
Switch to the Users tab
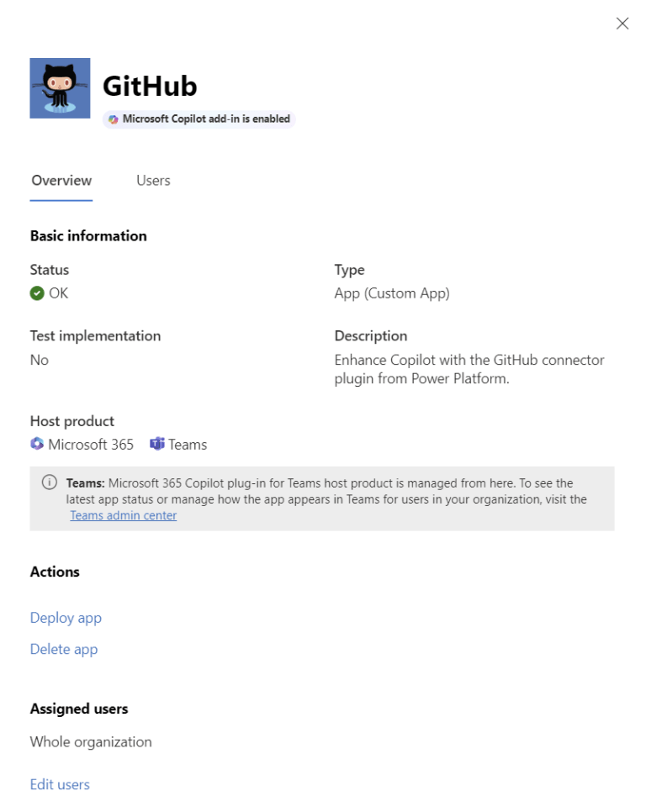152,180
